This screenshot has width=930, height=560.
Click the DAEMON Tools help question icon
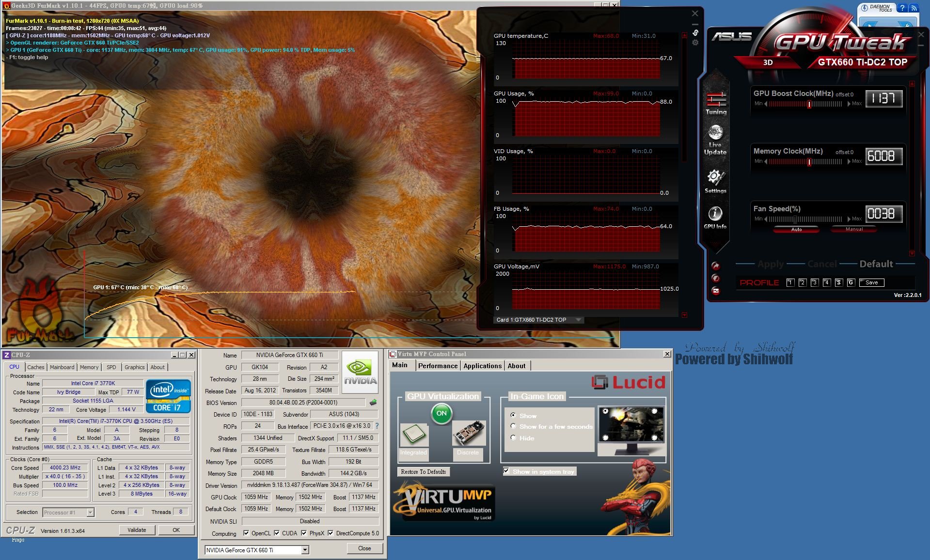[902, 8]
